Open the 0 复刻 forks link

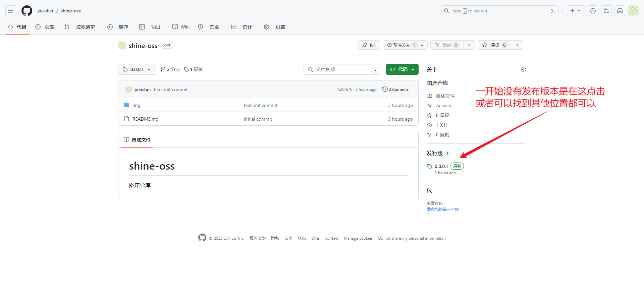(x=438, y=135)
